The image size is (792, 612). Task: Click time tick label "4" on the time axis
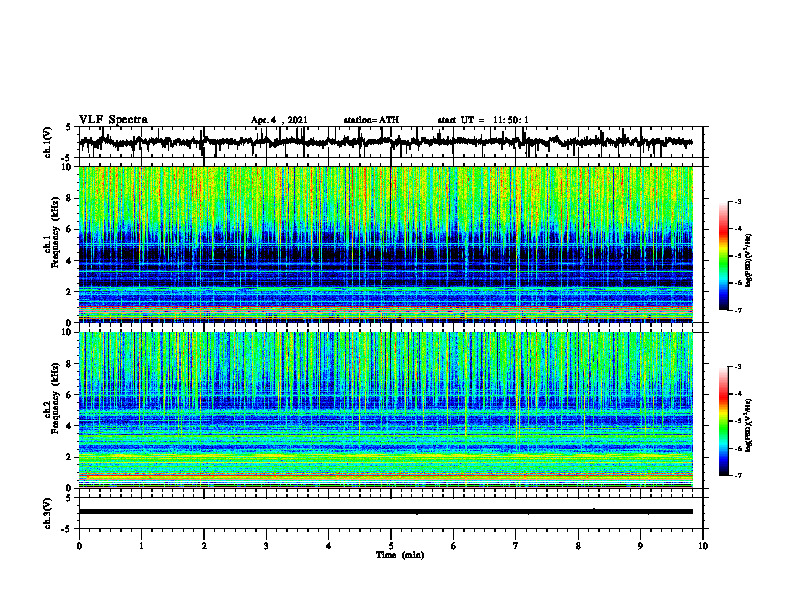click(x=329, y=546)
